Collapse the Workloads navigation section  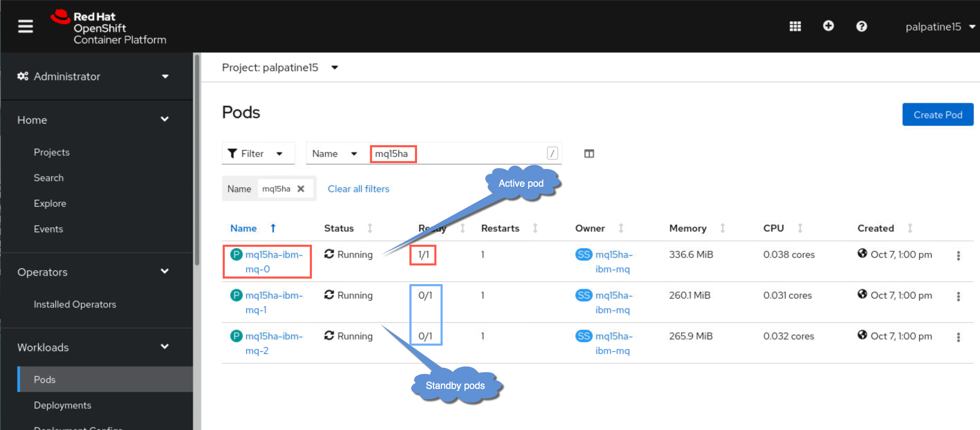pyautogui.click(x=93, y=347)
